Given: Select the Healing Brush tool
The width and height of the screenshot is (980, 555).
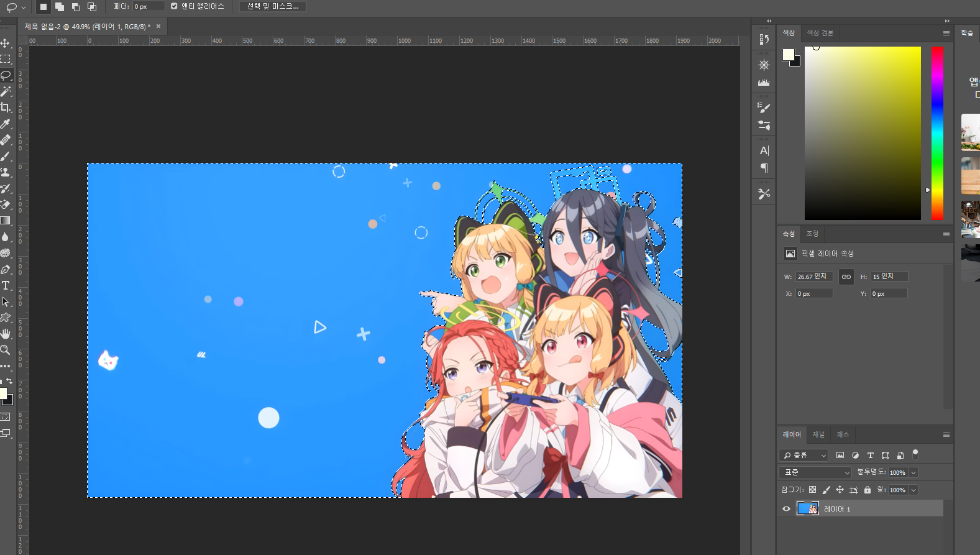Looking at the screenshot, I should tap(6, 140).
